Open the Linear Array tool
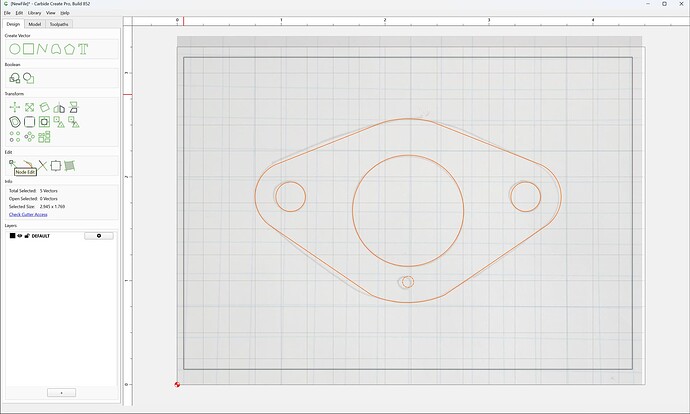Viewport: 690px width, 414px height. [x=15, y=137]
